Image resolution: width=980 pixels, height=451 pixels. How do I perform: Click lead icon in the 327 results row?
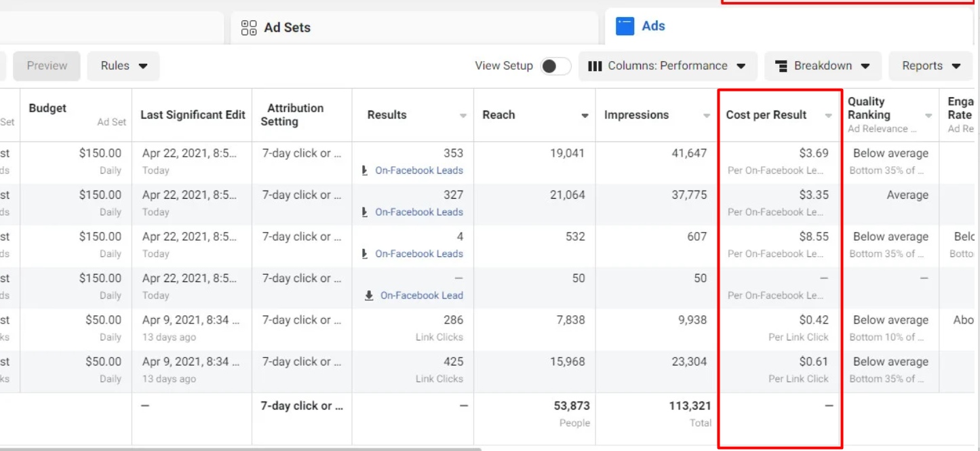365,212
